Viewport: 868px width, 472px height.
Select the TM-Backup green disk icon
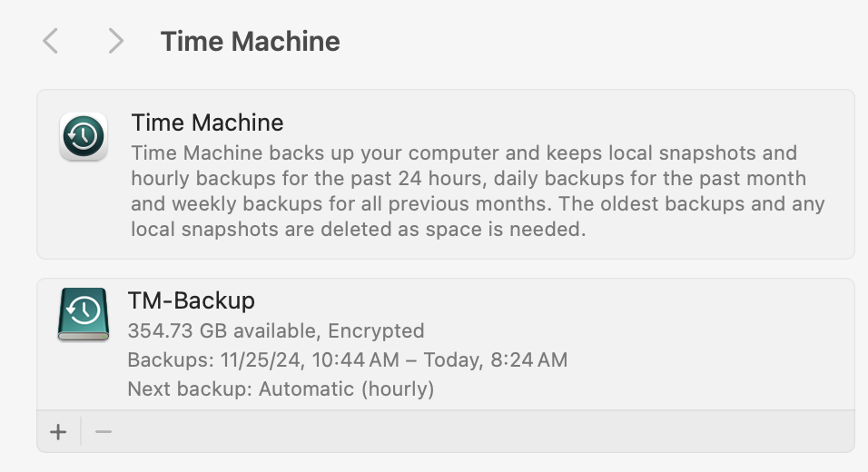(x=84, y=313)
